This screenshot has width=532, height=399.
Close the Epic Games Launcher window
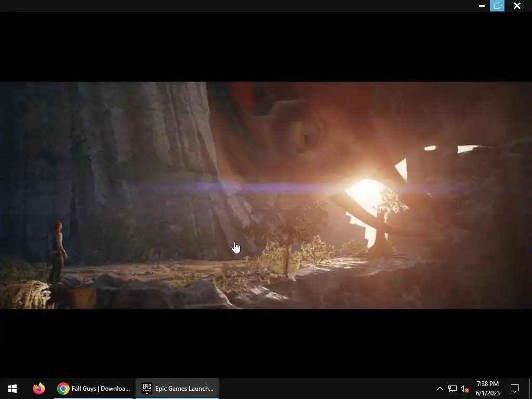517,6
